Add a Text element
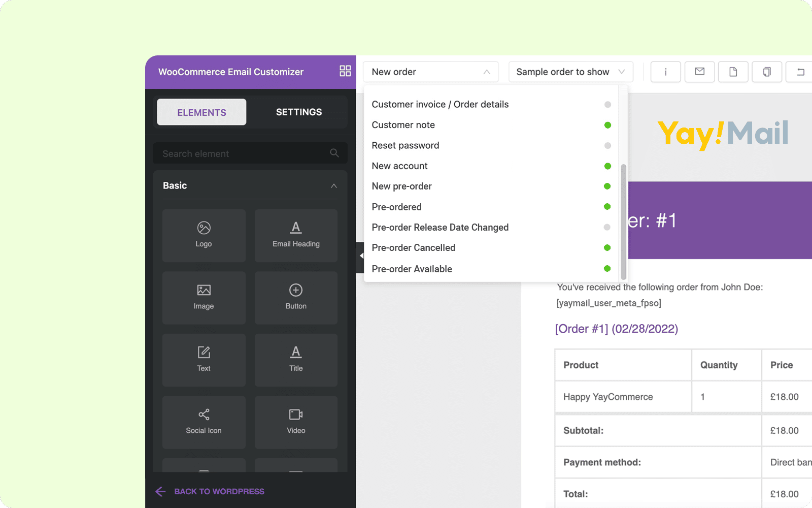 [204, 360]
